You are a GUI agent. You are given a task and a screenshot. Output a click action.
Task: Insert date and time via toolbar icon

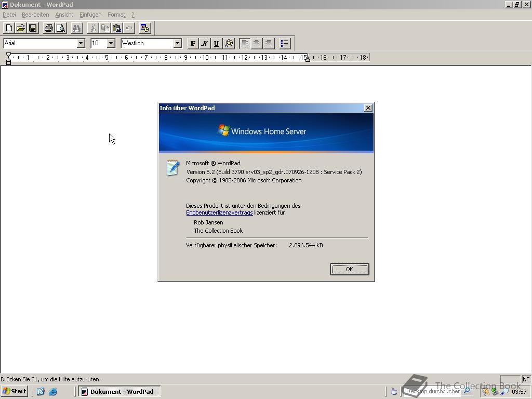click(x=144, y=28)
